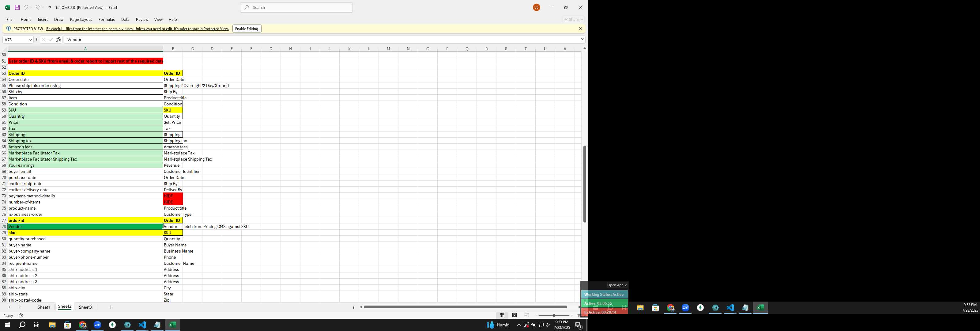Click the Undo arrow icon
Viewport: 980px width, 331px height.
tap(25, 7)
